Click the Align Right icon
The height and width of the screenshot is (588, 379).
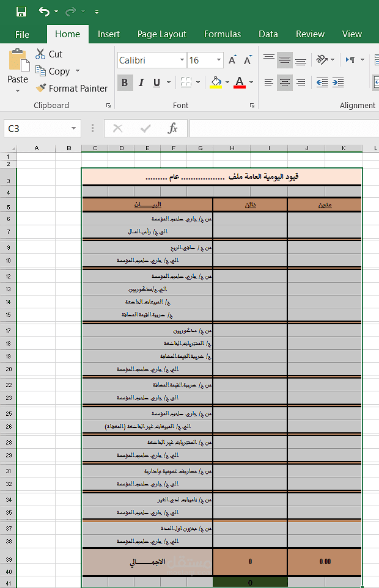coord(301,82)
